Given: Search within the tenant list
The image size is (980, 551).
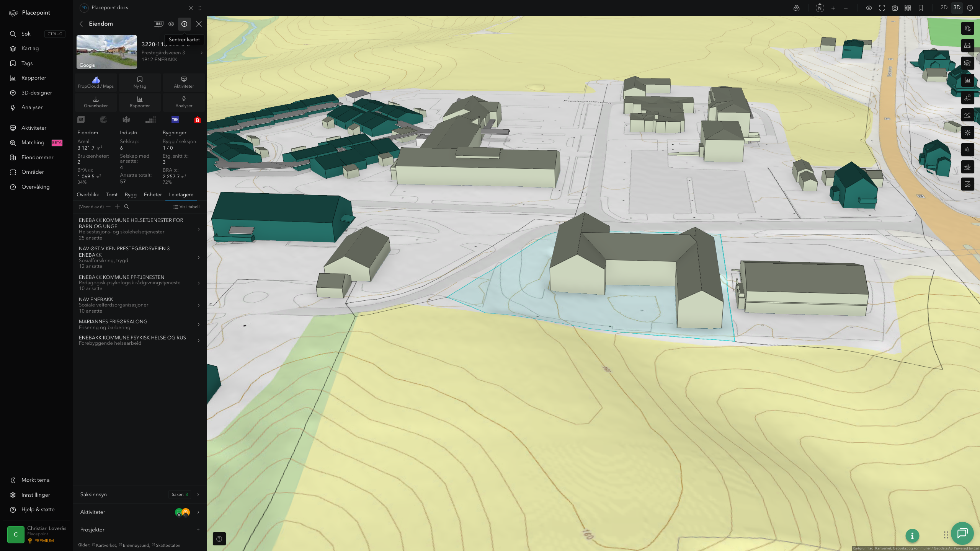Looking at the screenshot, I should click(x=127, y=207).
